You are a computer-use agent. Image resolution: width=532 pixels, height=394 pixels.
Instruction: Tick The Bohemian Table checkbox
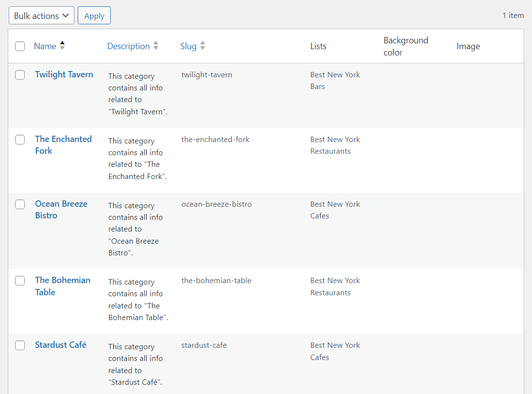pyautogui.click(x=20, y=281)
